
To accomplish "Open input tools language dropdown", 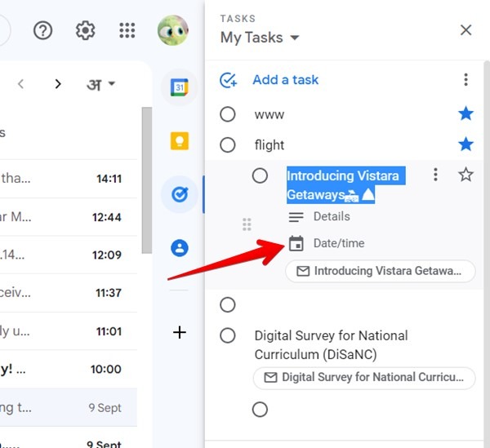I will pyautogui.click(x=101, y=84).
